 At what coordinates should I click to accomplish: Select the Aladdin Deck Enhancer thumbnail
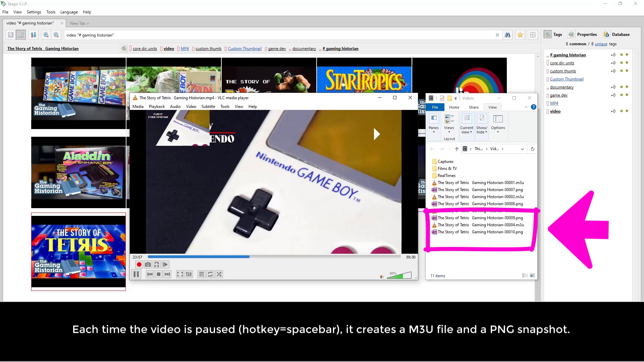coord(78,172)
